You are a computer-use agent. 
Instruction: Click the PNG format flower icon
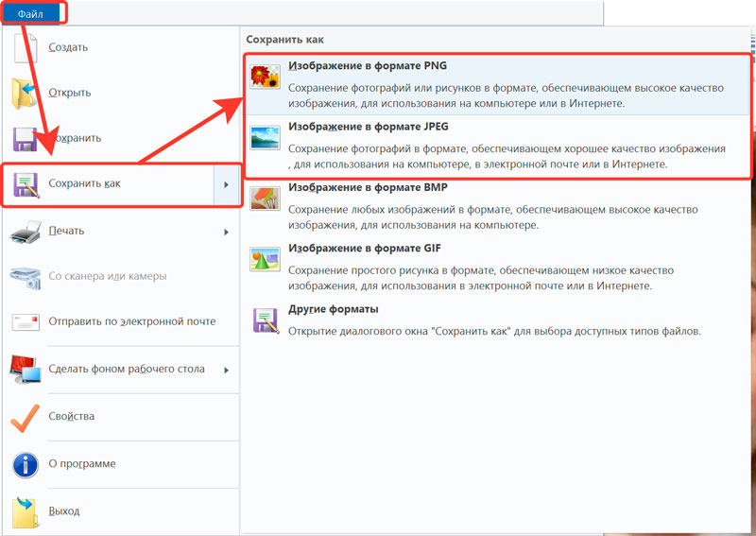pos(265,77)
